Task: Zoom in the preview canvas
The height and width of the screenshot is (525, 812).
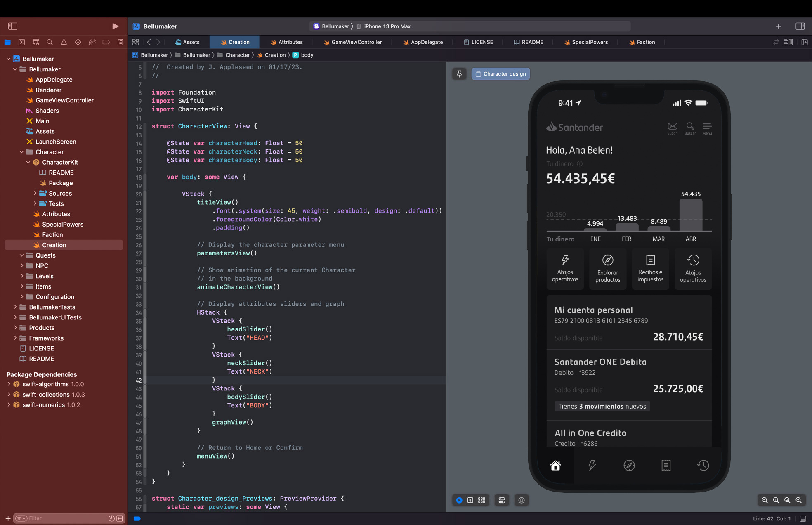Action: click(x=799, y=500)
